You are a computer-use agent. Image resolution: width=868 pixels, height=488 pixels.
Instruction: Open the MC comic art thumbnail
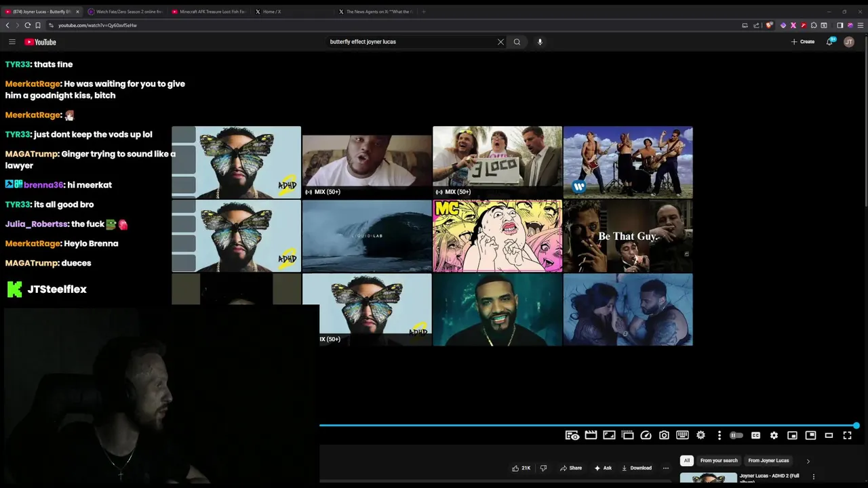tap(497, 236)
